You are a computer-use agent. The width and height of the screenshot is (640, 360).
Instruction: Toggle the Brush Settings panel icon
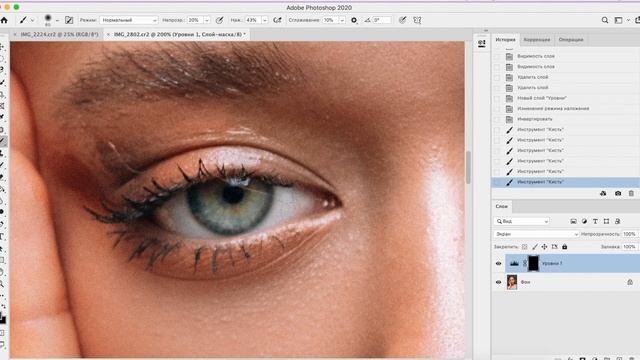pos(69,20)
